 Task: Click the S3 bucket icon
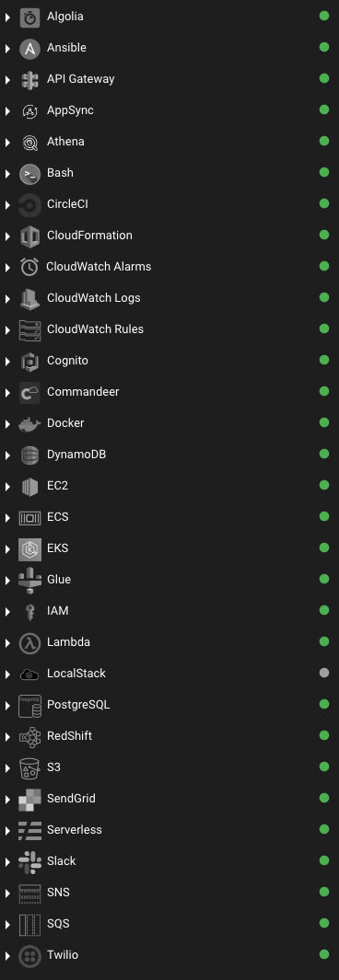point(29,767)
